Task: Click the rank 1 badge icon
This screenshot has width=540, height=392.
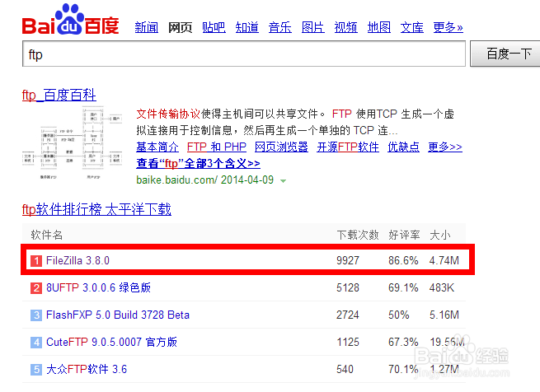Action: pyautogui.click(x=36, y=261)
